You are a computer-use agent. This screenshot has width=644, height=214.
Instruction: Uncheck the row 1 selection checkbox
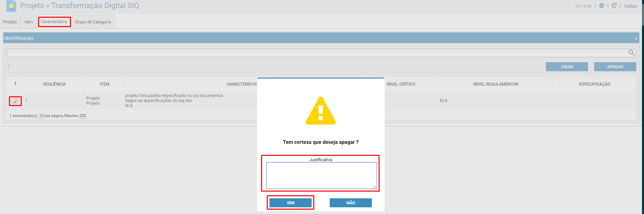tap(15, 101)
